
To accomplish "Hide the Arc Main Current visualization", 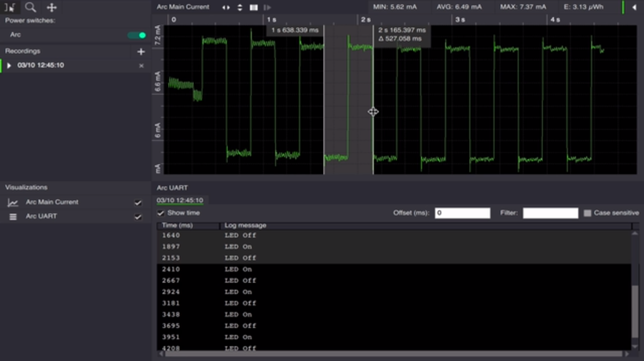I will point(138,203).
